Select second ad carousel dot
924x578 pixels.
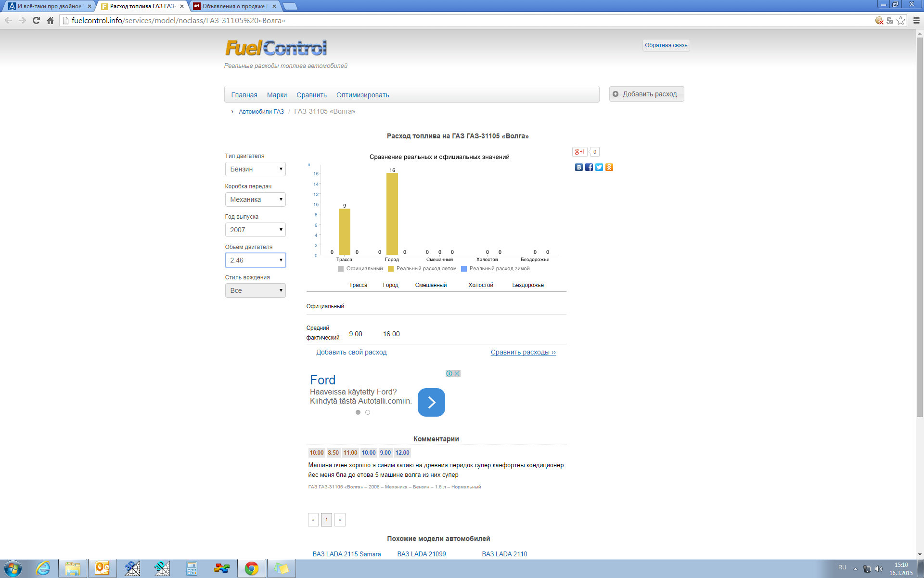368,412
